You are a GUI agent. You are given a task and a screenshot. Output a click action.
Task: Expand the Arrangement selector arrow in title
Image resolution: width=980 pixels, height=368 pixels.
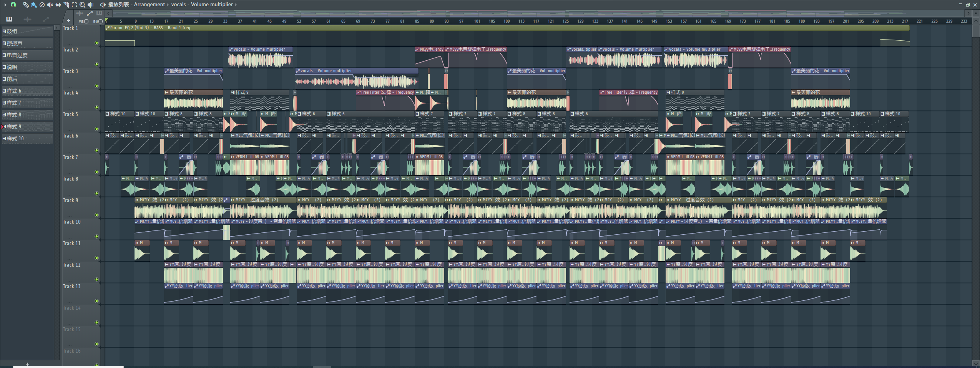pyautogui.click(x=168, y=5)
